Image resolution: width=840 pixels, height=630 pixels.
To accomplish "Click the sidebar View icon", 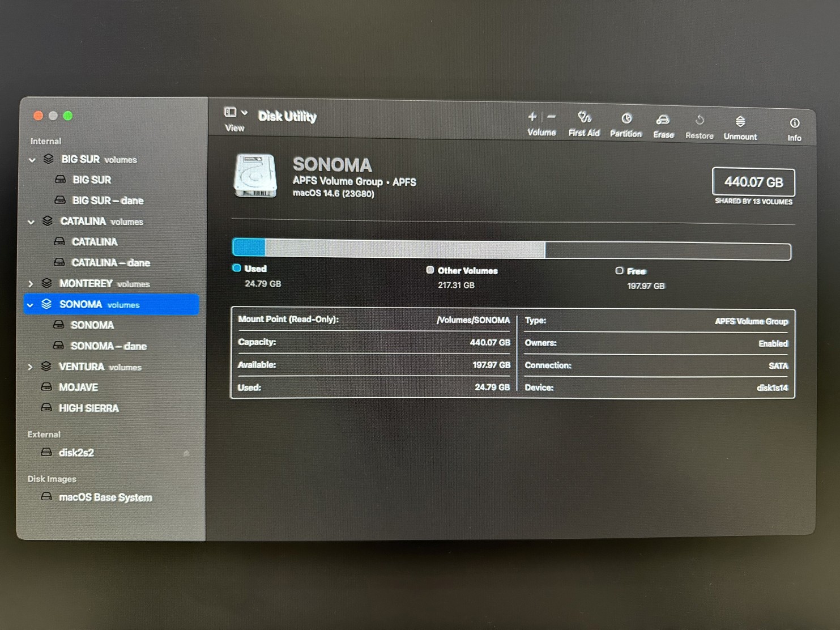I will click(230, 112).
